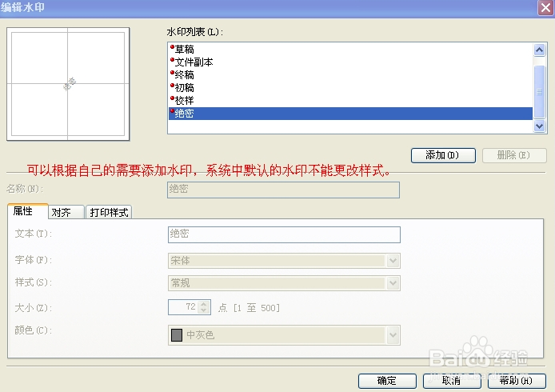Click the 删除(E) button
Image resolution: width=555 pixels, height=392 pixels.
[514, 155]
